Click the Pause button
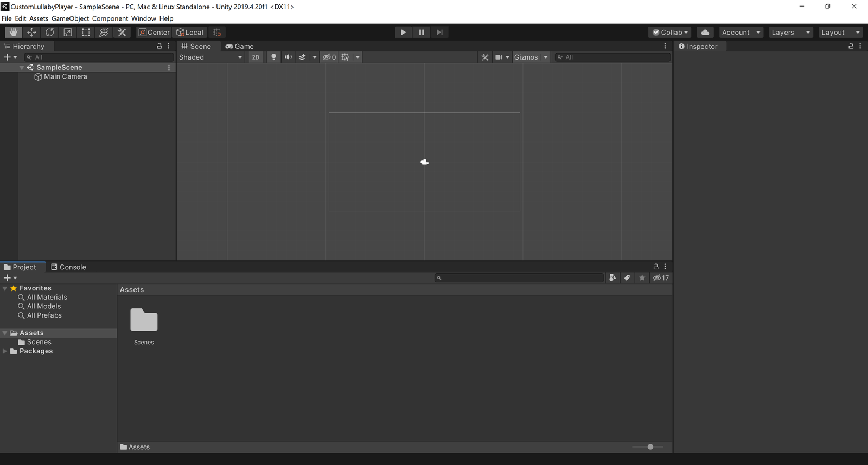 coord(422,33)
